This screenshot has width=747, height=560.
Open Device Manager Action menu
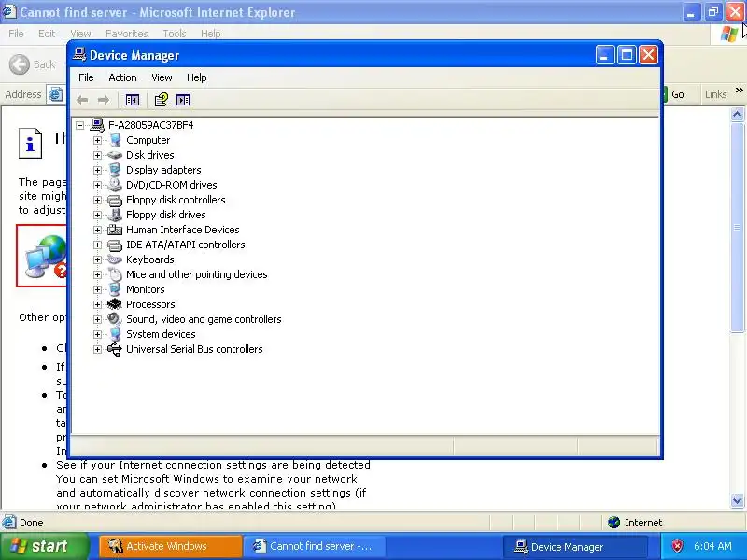[x=122, y=77]
